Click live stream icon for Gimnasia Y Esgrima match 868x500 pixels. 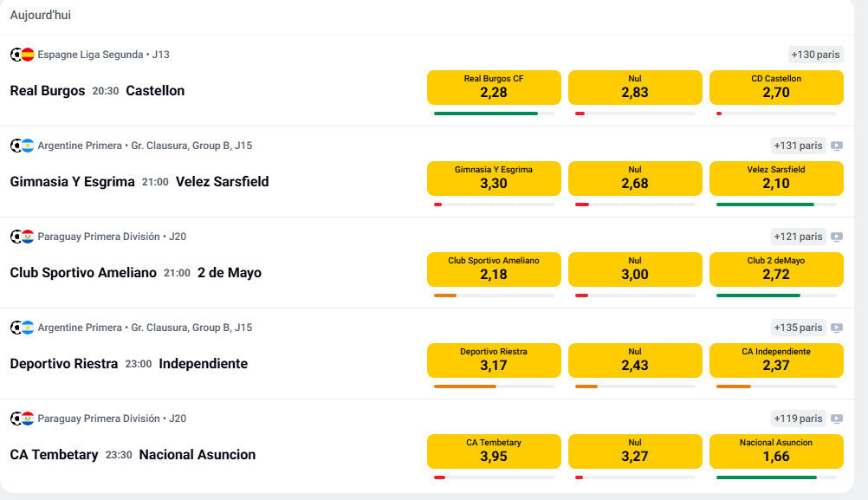(x=836, y=146)
